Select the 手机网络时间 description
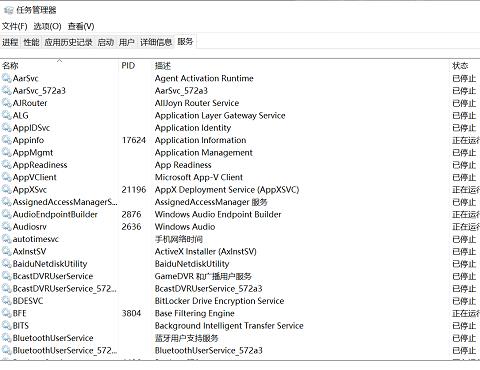Viewport: 480px width, 370px height. 179,239
